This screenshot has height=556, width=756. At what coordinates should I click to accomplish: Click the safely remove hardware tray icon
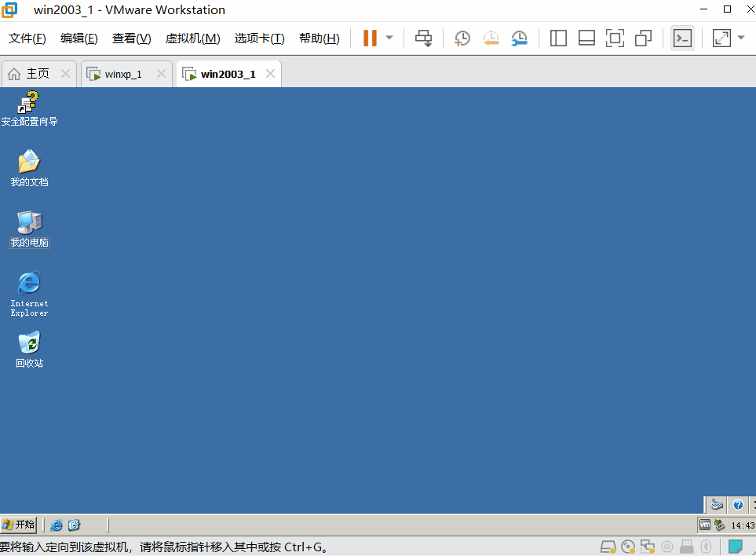click(719, 525)
